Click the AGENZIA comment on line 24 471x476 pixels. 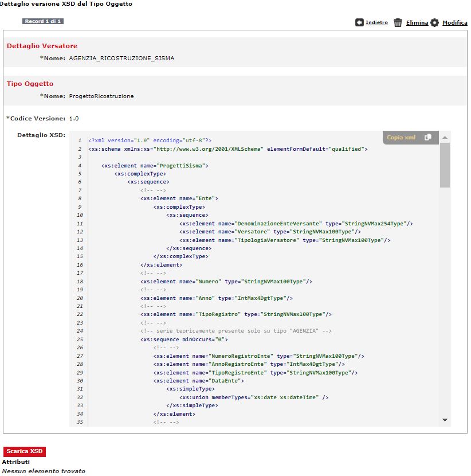[235, 331]
